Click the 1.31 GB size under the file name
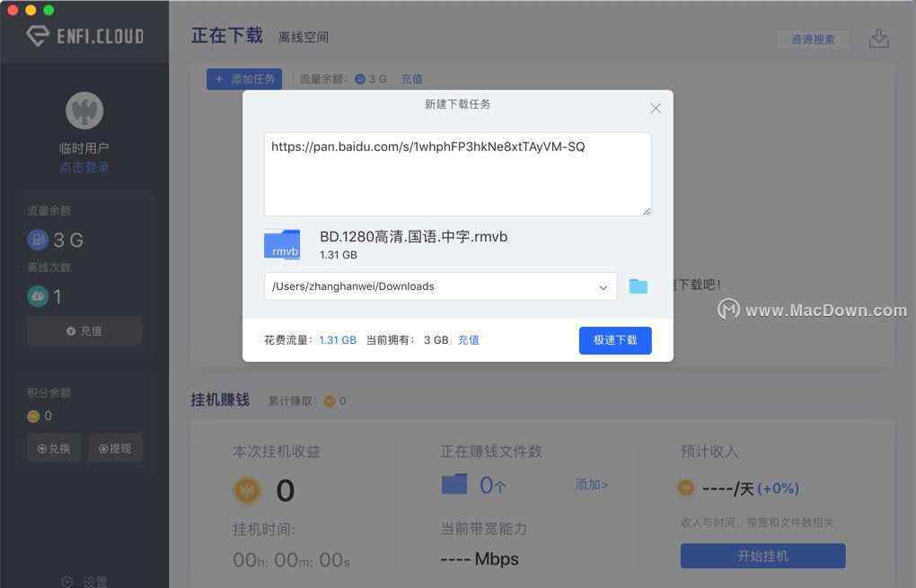The width and height of the screenshot is (916, 588). [339, 255]
